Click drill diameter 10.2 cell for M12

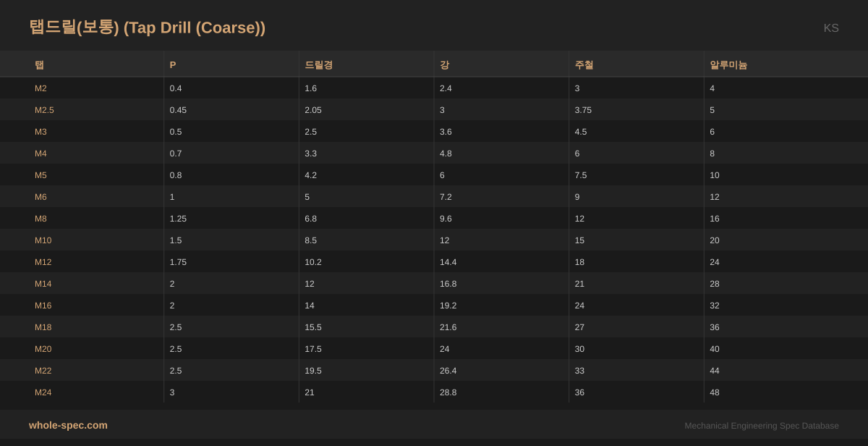pyautogui.click(x=313, y=262)
